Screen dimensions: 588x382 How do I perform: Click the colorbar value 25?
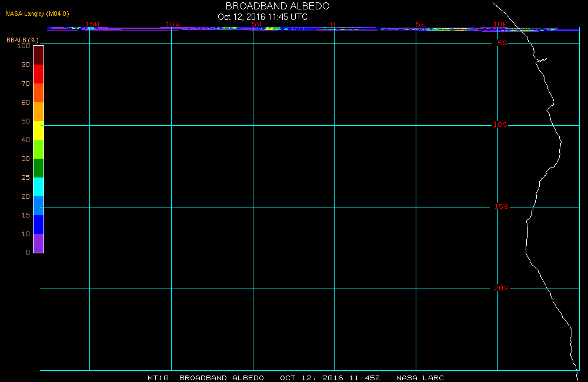25,177
